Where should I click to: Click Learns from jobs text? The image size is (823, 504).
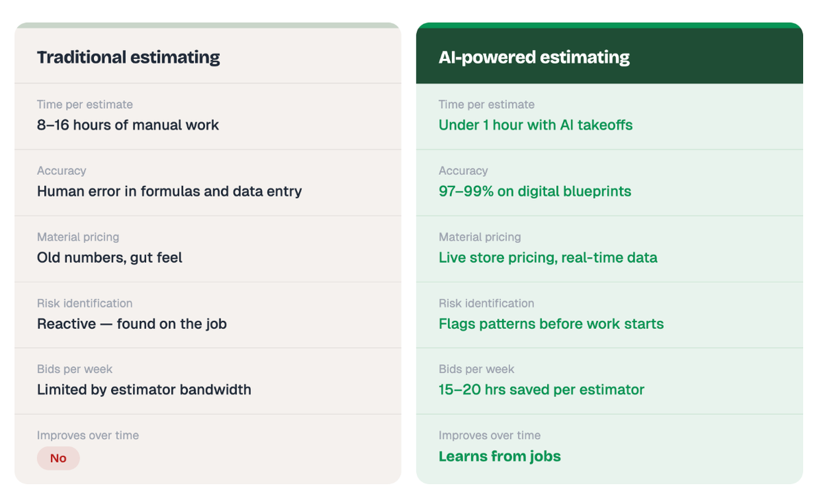coord(500,456)
